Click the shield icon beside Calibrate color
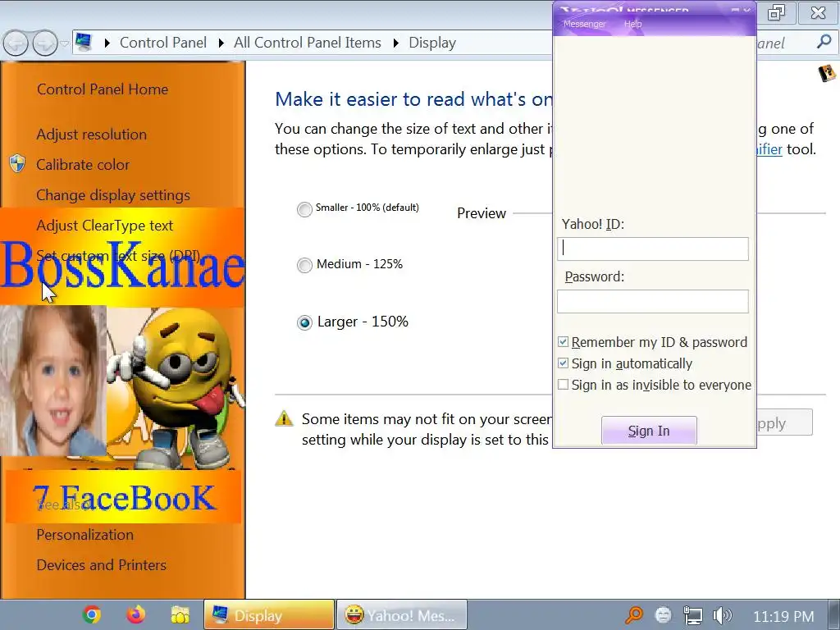This screenshot has width=840, height=630. pos(17,164)
